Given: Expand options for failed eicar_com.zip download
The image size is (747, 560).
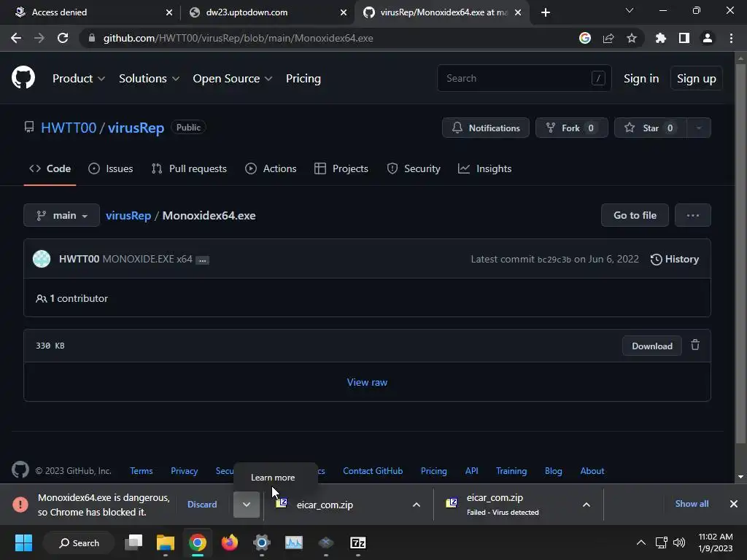Looking at the screenshot, I should click(x=587, y=505).
